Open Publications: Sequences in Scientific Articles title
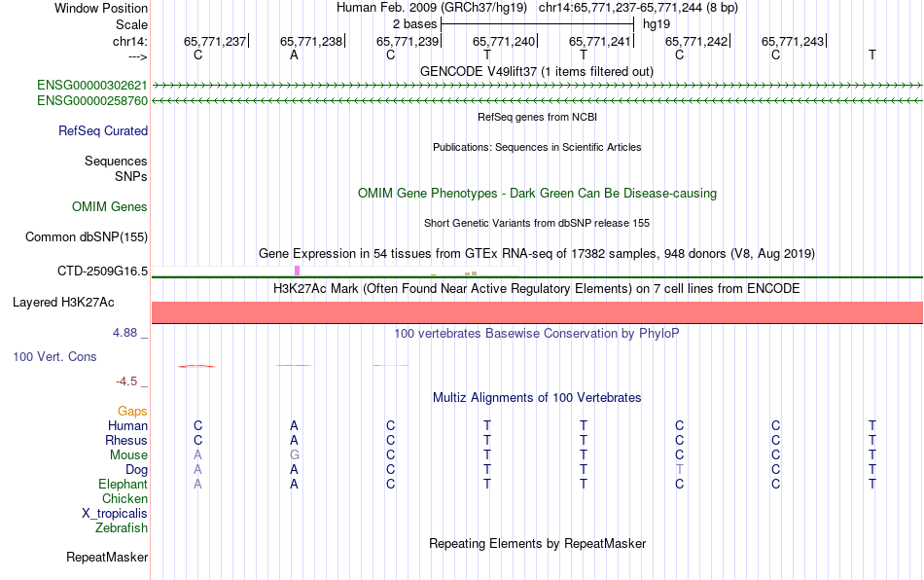924x580 pixels. pyautogui.click(x=537, y=147)
